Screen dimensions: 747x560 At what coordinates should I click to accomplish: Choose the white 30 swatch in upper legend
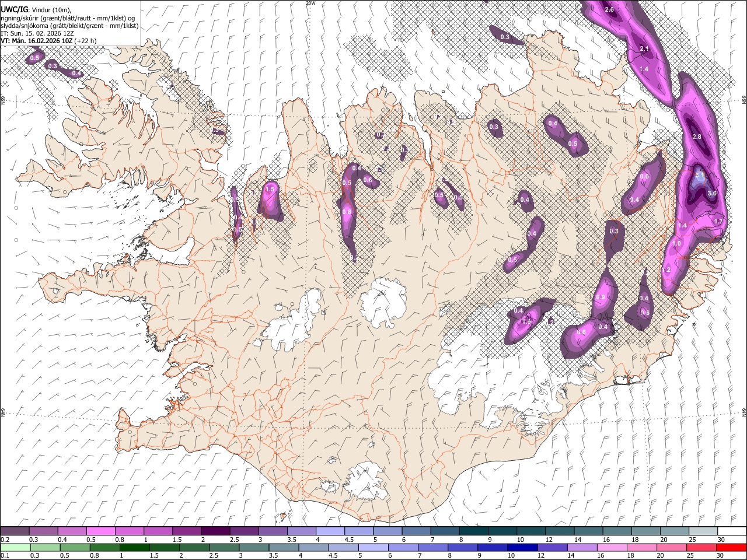tap(732, 531)
